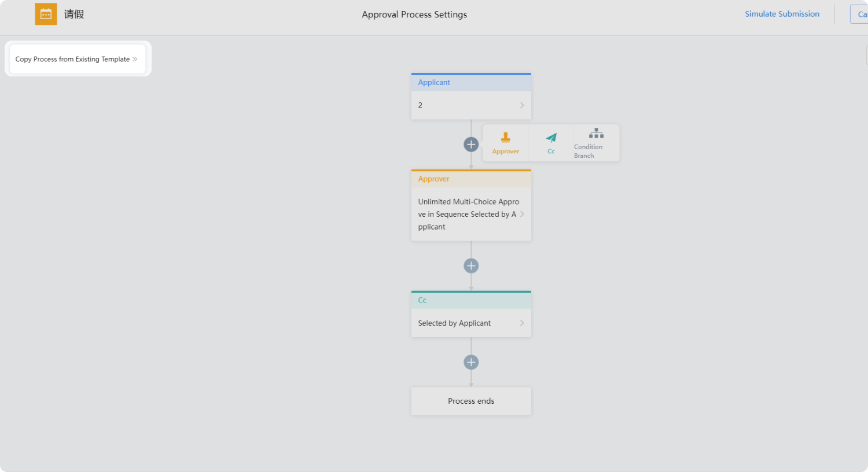
Task: Click the Simulate Submission link
Action: (x=782, y=14)
